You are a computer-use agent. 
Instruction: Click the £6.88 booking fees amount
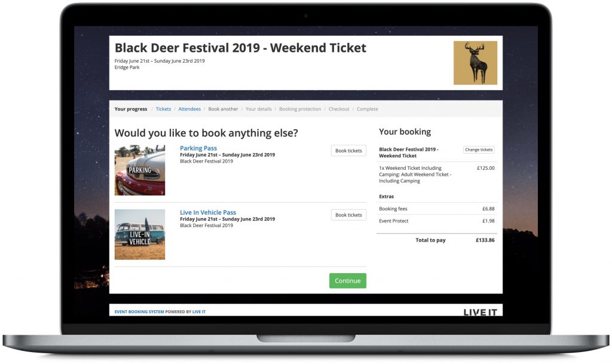coord(488,209)
